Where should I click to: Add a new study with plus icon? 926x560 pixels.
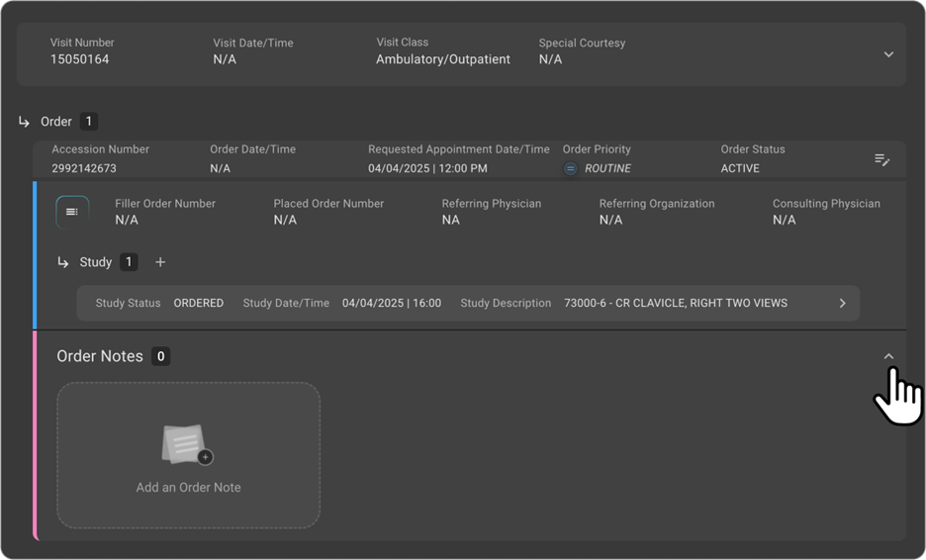(x=160, y=262)
